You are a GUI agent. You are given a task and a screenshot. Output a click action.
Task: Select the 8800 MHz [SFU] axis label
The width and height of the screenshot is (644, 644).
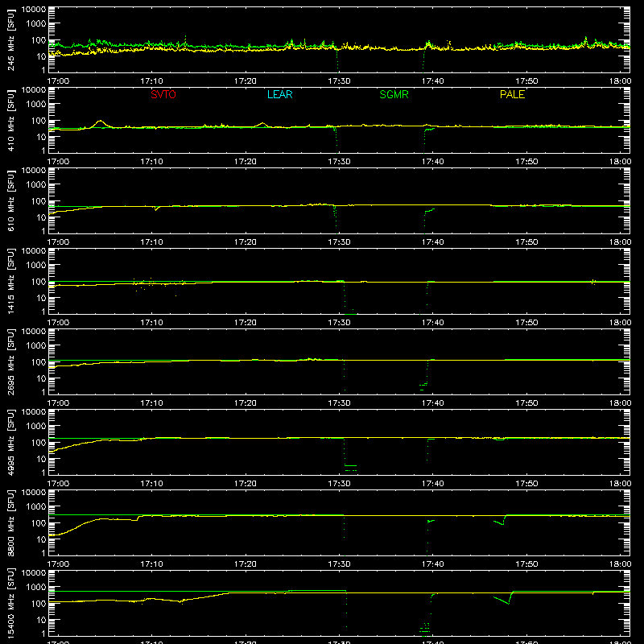pos(10,522)
